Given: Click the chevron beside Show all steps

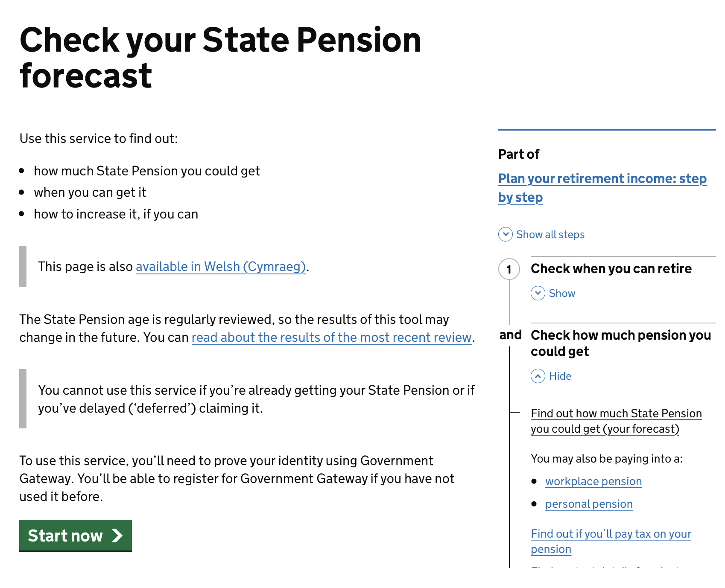Looking at the screenshot, I should 505,234.
